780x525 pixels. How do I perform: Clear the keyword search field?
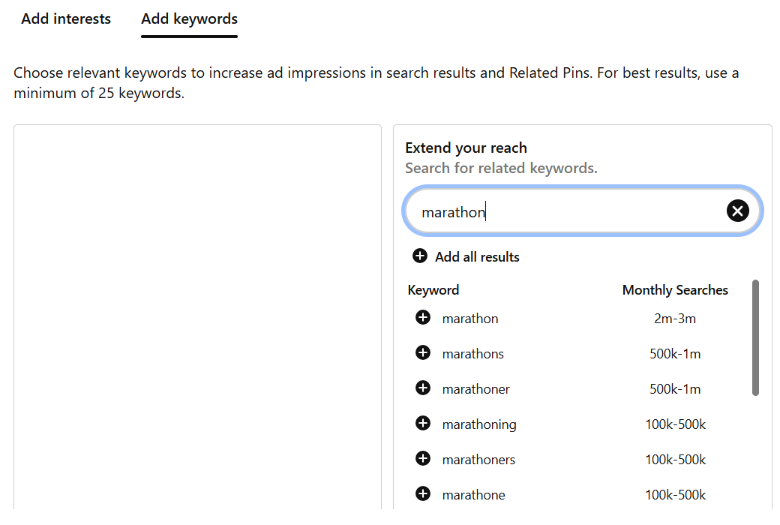pos(738,211)
